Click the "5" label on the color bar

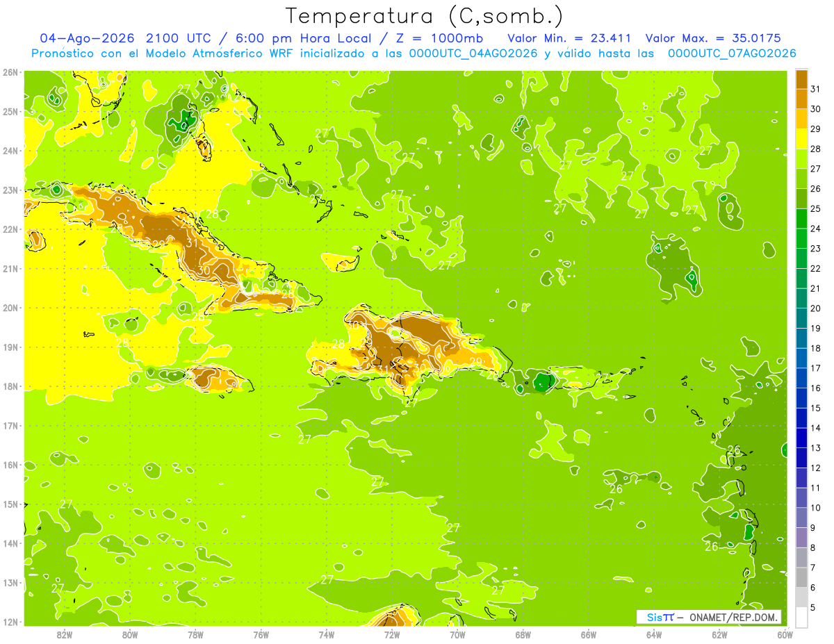[813, 608]
